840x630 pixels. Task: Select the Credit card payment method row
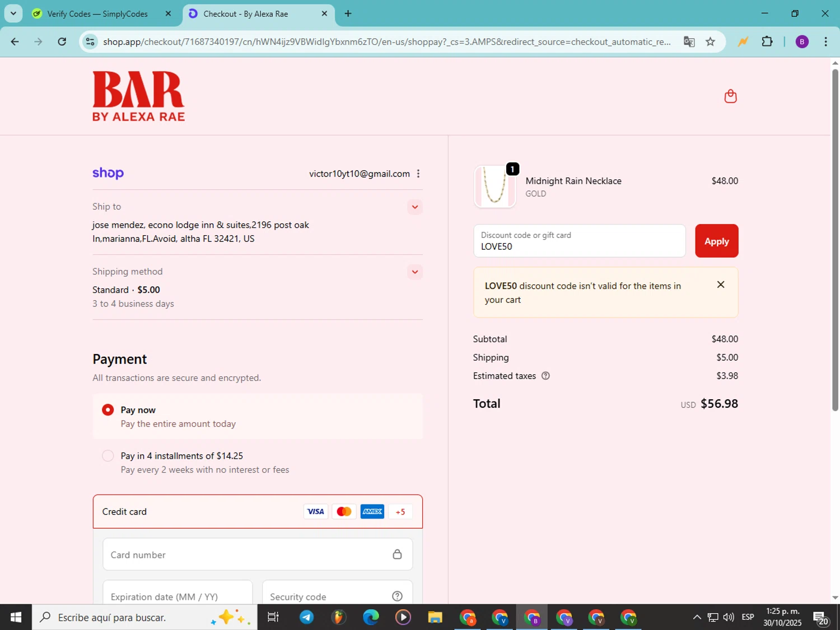[258, 511]
